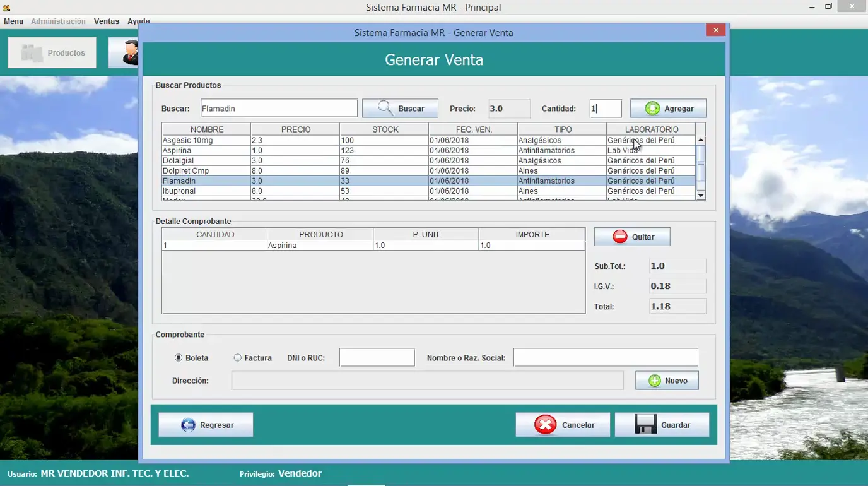868x486 pixels.
Task: Select the Boleta radio button
Action: [179, 358]
